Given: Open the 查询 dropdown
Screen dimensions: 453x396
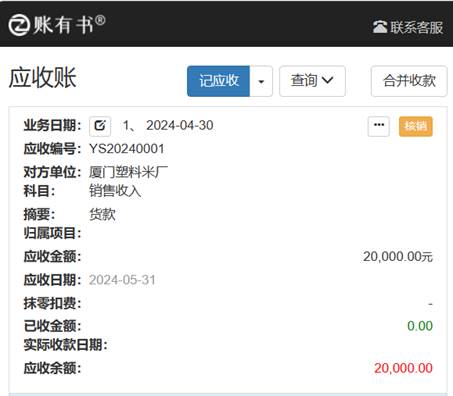Looking at the screenshot, I should click(312, 81).
